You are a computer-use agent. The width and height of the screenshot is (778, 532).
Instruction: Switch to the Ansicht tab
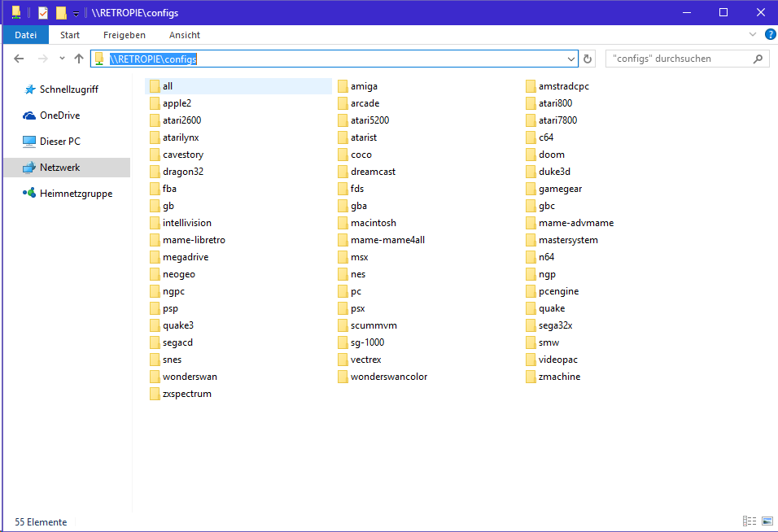pyautogui.click(x=185, y=35)
